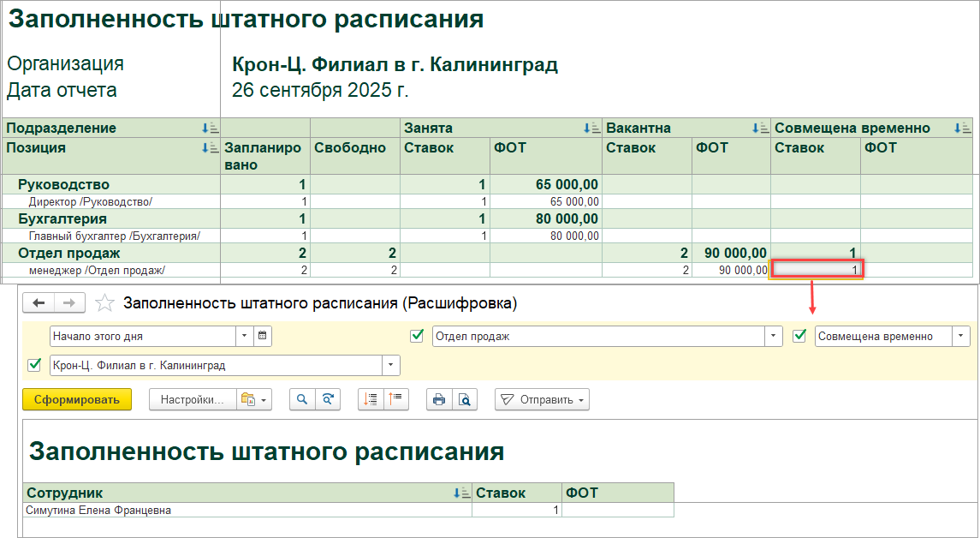Click the find next search icon

coord(327,399)
